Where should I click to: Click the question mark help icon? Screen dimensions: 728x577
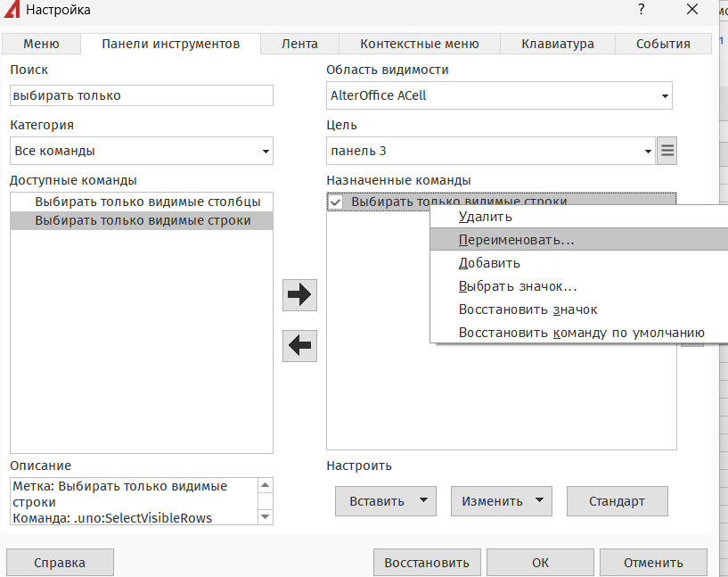click(641, 10)
